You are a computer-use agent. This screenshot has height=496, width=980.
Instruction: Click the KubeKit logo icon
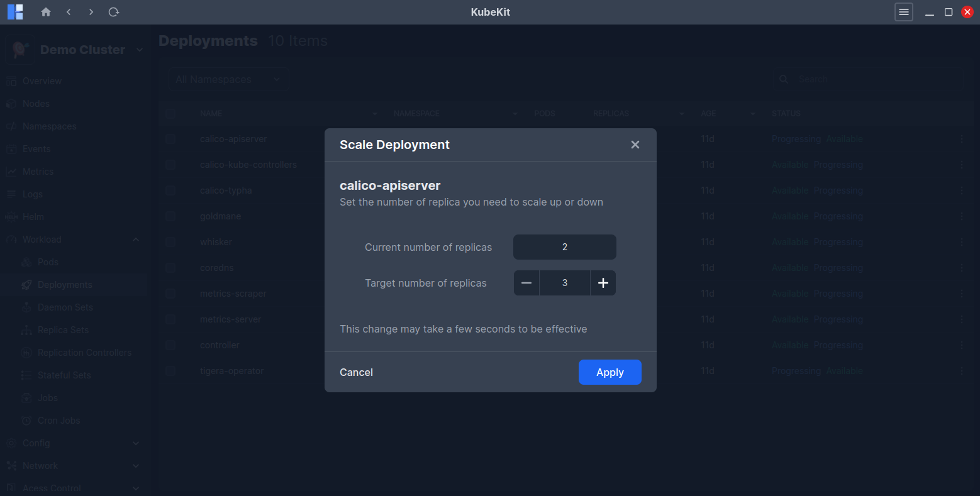coord(15,12)
